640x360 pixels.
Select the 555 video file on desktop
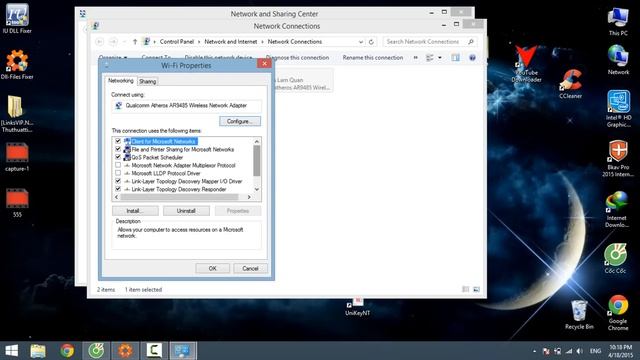tap(17, 203)
